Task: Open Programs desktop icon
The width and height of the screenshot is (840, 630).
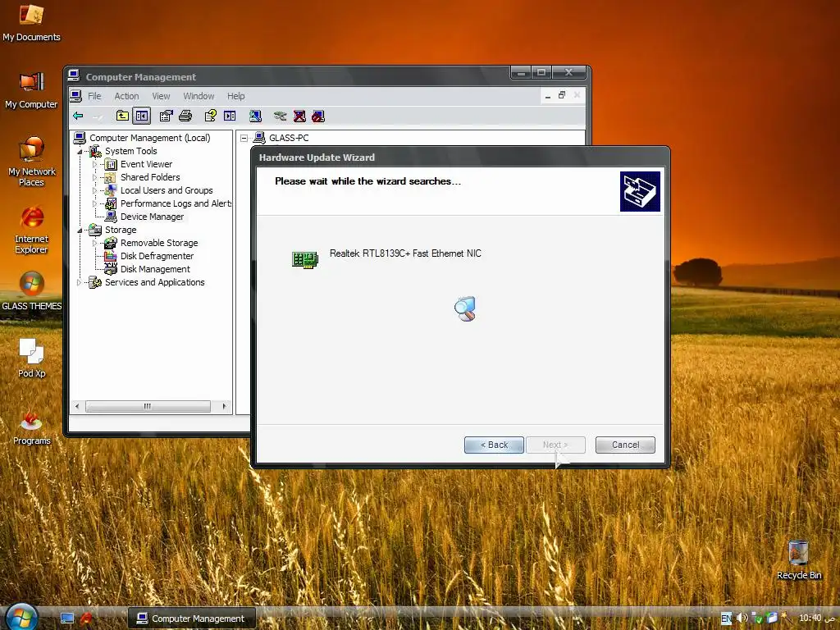Action: coord(31,427)
